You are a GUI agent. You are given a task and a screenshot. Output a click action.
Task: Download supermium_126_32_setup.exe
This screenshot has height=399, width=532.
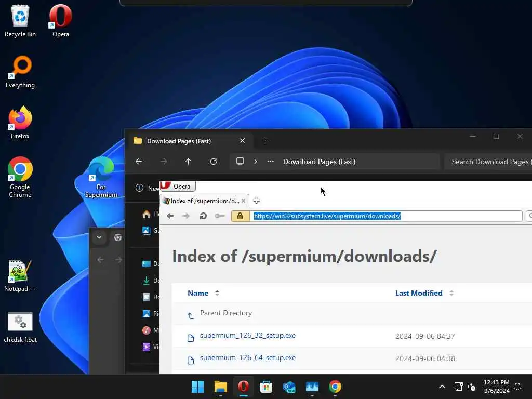(x=248, y=335)
